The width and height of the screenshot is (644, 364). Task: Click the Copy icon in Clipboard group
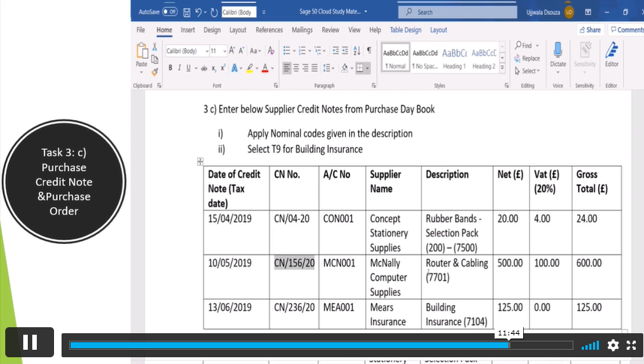point(155,59)
